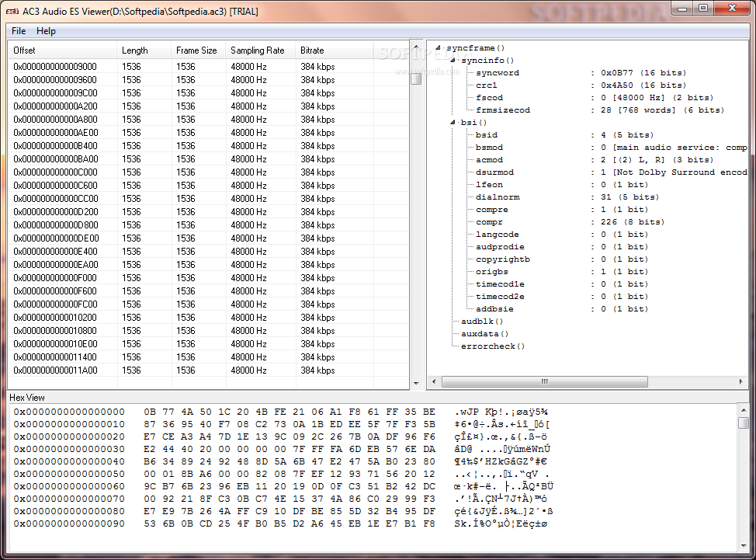Select the fscod tree entry
This screenshot has width=756, height=560.
click(594, 98)
